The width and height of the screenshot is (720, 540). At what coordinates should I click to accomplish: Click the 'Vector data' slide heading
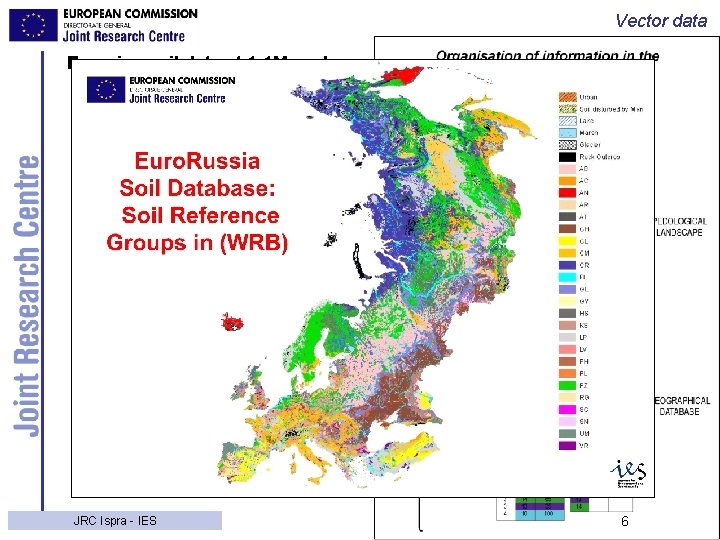coord(661,21)
